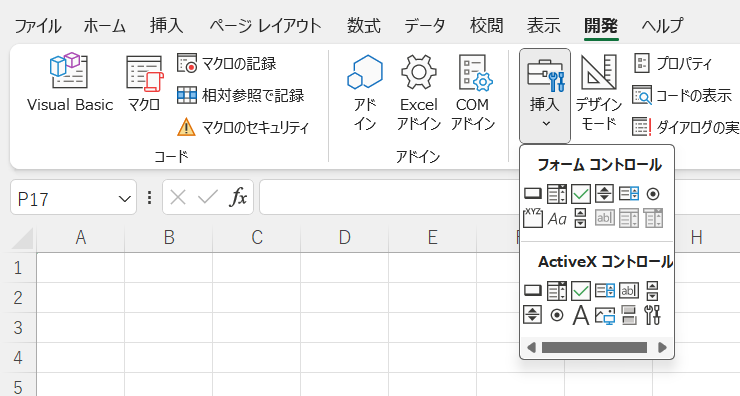The image size is (740, 396).
Task: Switch to the ホーム tab
Action: (x=104, y=25)
